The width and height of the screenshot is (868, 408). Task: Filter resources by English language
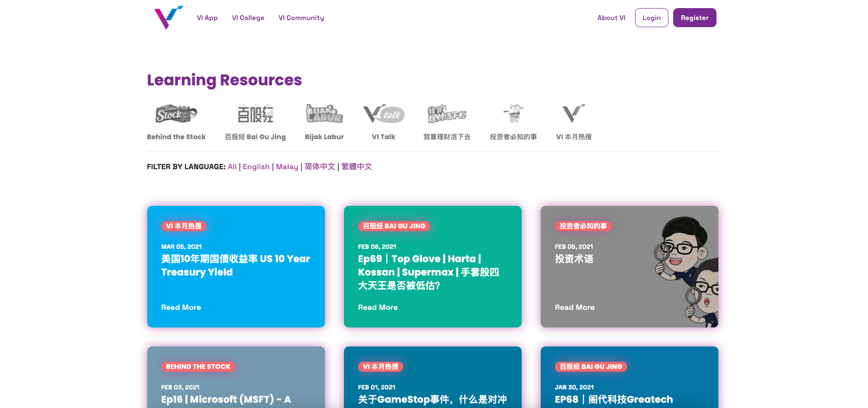click(256, 167)
